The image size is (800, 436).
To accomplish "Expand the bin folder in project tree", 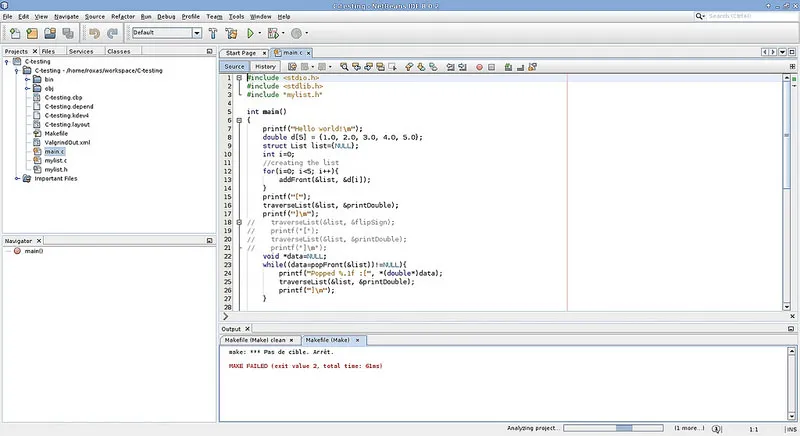I will 24,79.
